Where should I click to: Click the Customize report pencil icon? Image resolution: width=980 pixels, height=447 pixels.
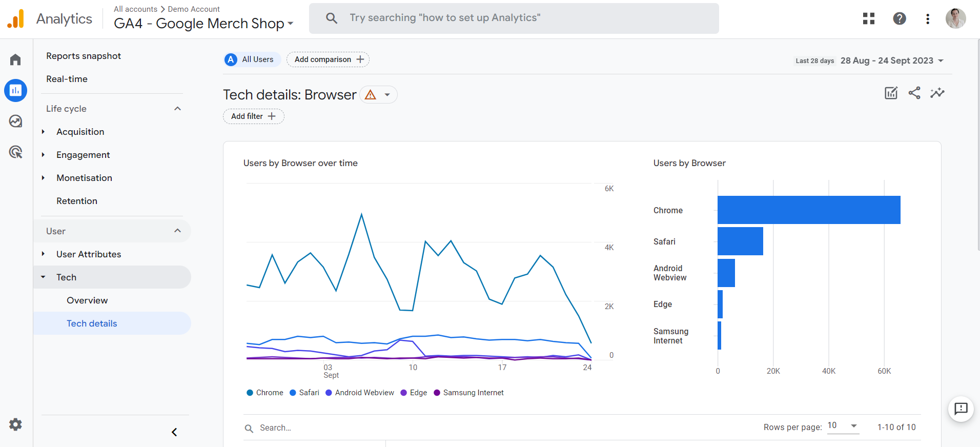891,93
